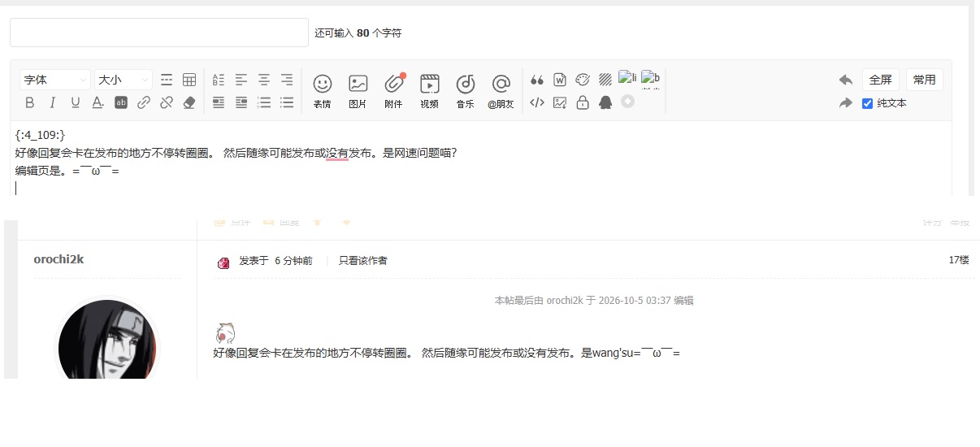Click the title input field
Screen dimensions: 980x447
pos(159,33)
